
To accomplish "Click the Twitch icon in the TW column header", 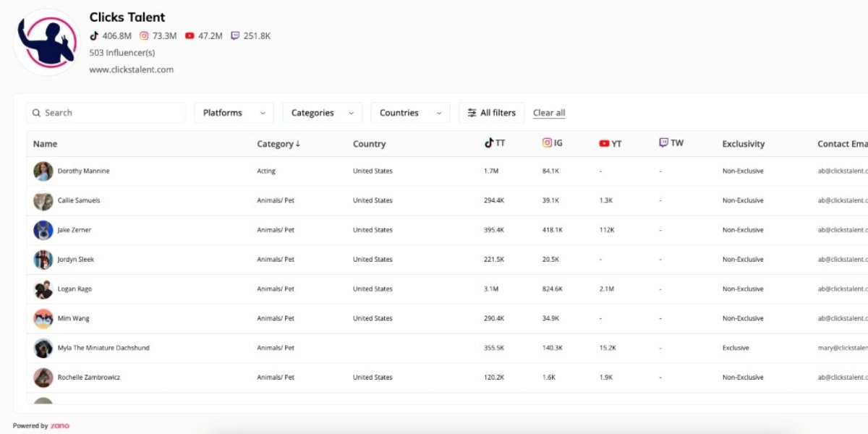I will (x=663, y=143).
